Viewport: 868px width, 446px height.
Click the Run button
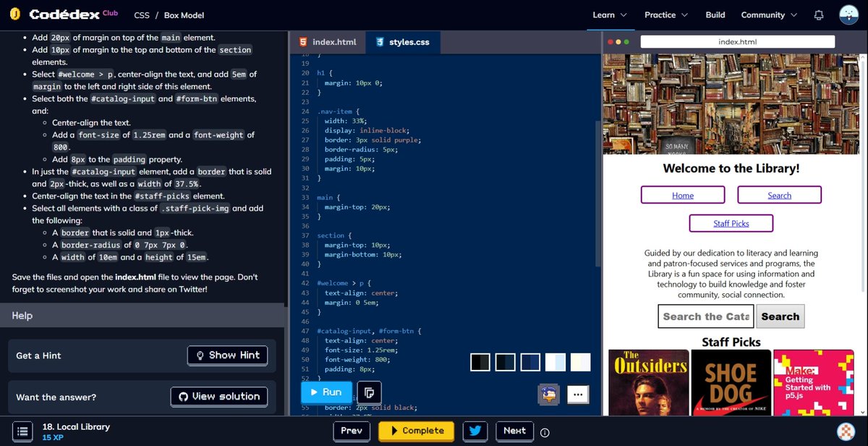pyautogui.click(x=326, y=392)
